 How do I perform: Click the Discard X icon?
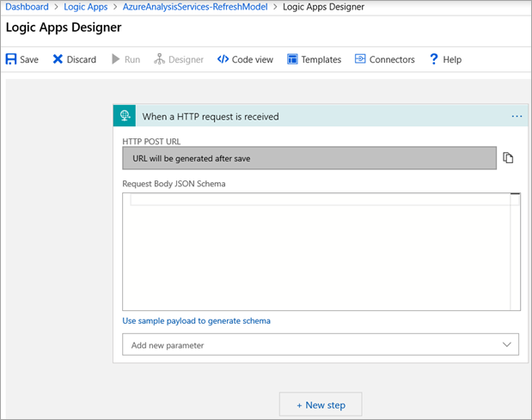(58, 59)
